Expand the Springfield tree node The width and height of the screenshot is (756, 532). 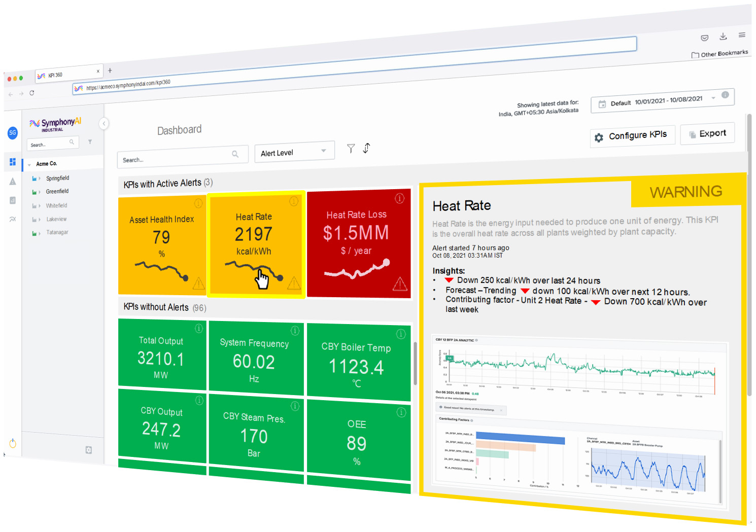pyautogui.click(x=40, y=179)
